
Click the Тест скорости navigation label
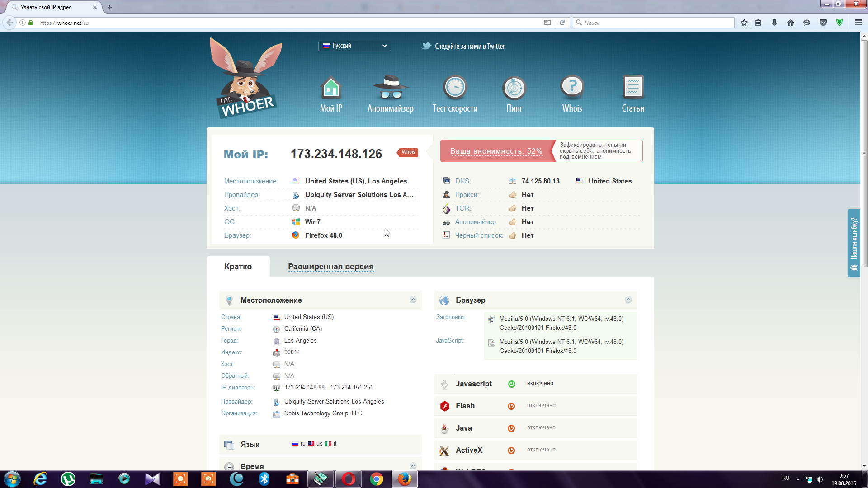click(455, 108)
